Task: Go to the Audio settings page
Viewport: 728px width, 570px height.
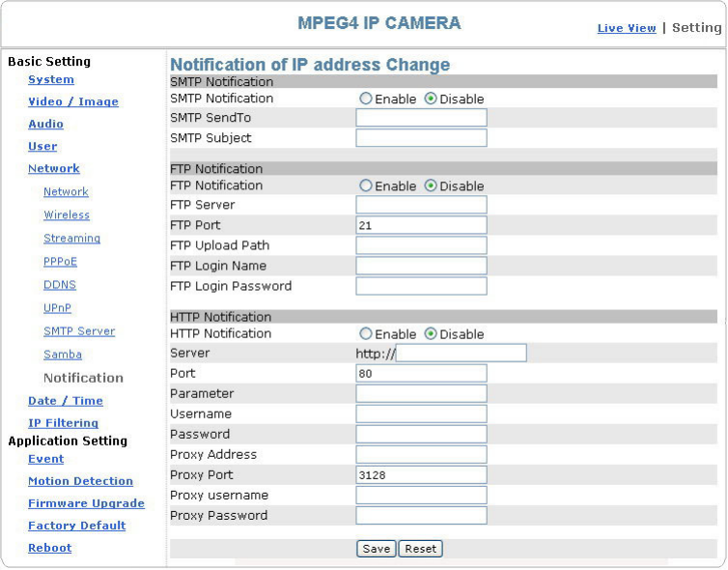Action: [x=45, y=124]
